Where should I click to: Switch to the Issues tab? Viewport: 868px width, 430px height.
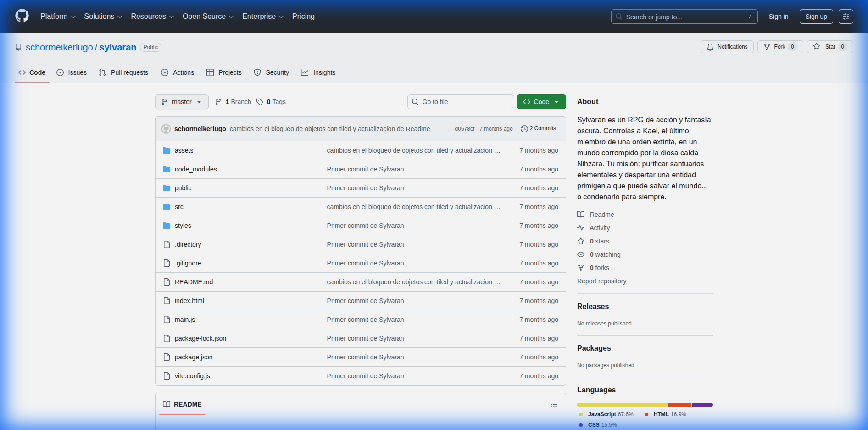[x=72, y=72]
